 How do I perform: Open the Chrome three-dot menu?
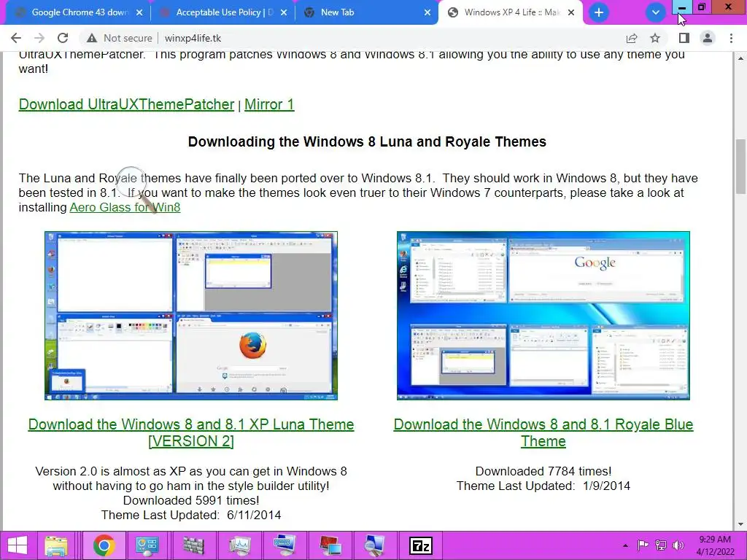point(731,38)
